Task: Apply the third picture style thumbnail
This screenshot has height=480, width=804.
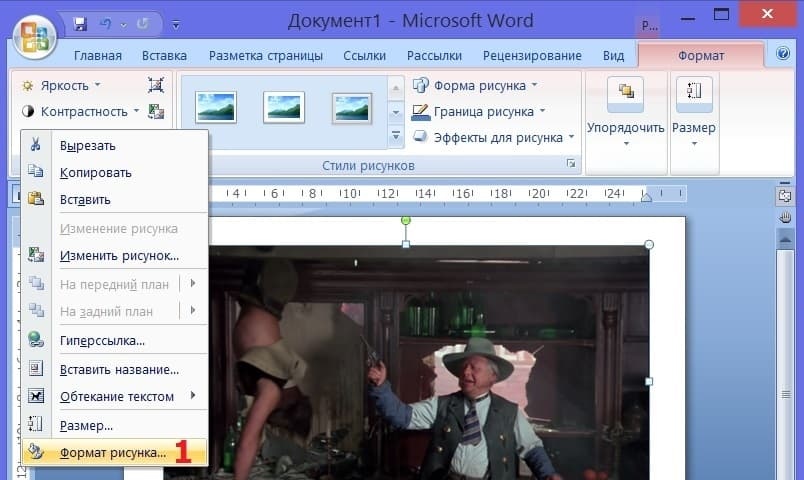Action: (351, 108)
